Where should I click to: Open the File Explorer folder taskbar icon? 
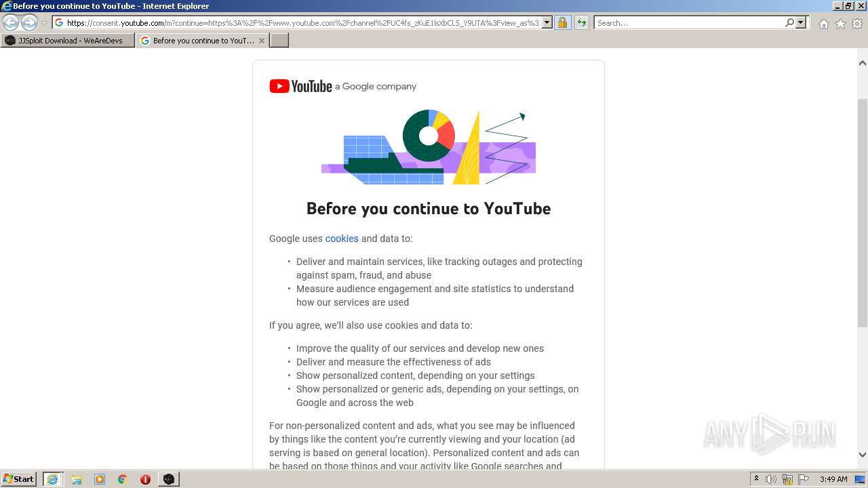pyautogui.click(x=77, y=479)
